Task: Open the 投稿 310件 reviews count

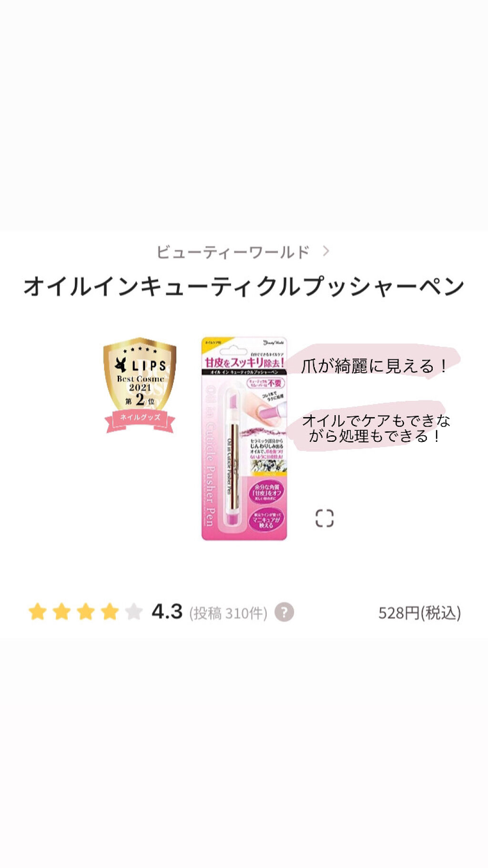Action: [228, 613]
